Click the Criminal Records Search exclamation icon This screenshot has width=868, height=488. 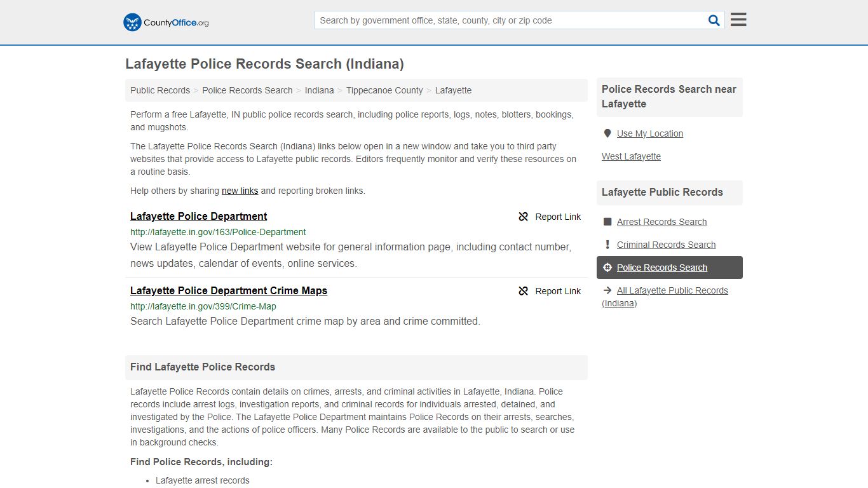[x=607, y=245]
